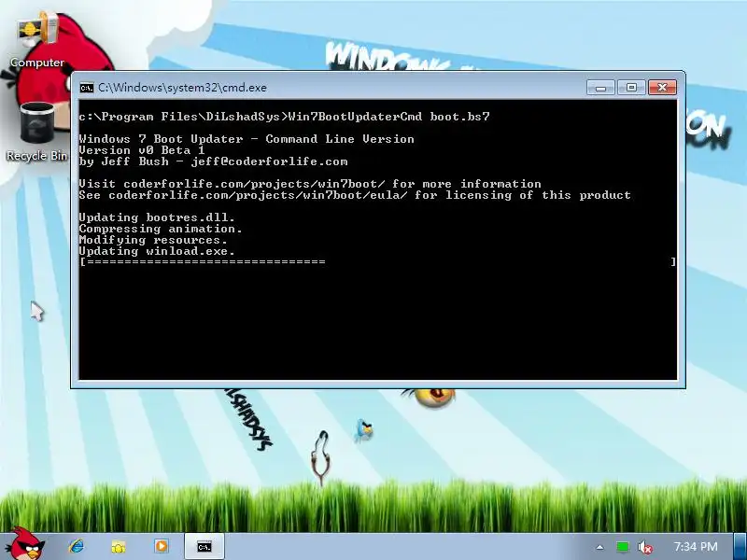The image size is (747, 560).
Task: Click the 'Visit coderforlife.com/projects/win7boot/' line
Action: [310, 184]
